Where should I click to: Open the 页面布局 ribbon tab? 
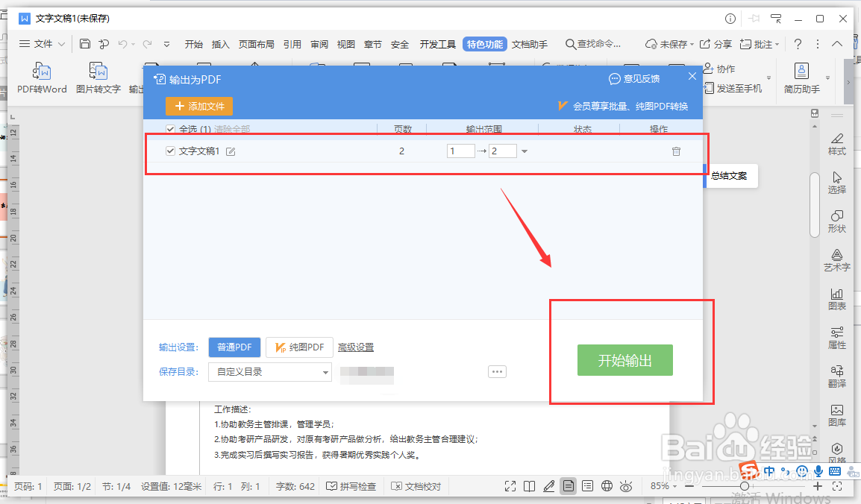257,45
